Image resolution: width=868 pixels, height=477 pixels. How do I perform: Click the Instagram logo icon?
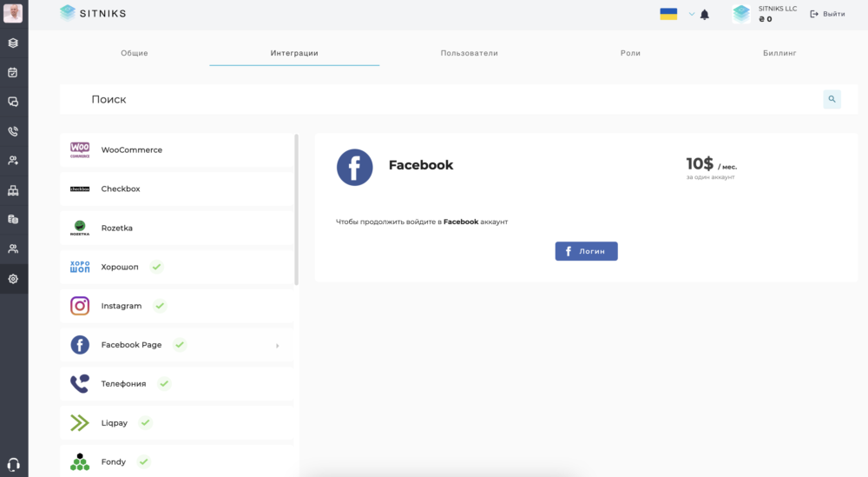[x=80, y=306]
